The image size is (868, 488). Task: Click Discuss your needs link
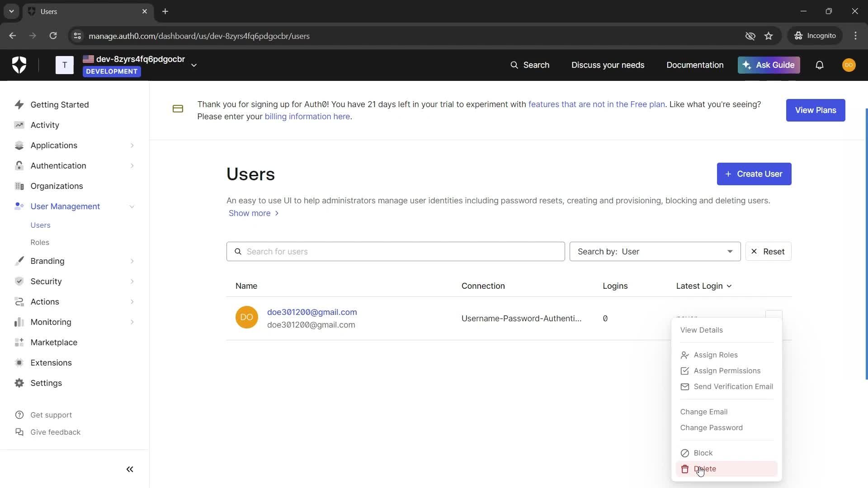pyautogui.click(x=608, y=65)
